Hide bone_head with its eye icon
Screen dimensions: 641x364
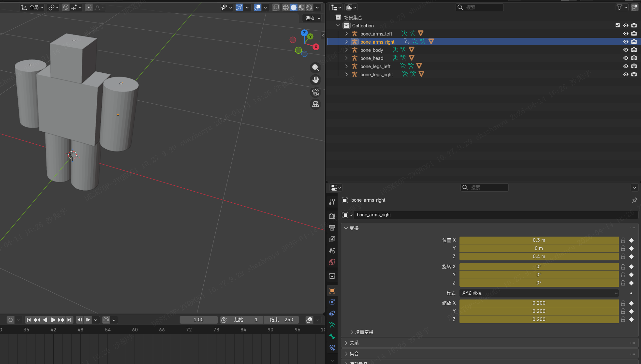[625, 58]
